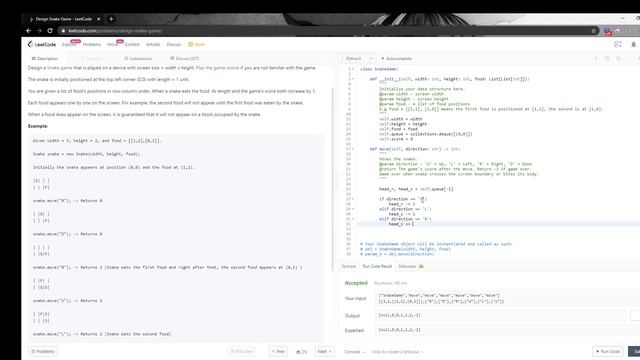Go to the Prev problem
640x360 pixels.
[x=278, y=351]
